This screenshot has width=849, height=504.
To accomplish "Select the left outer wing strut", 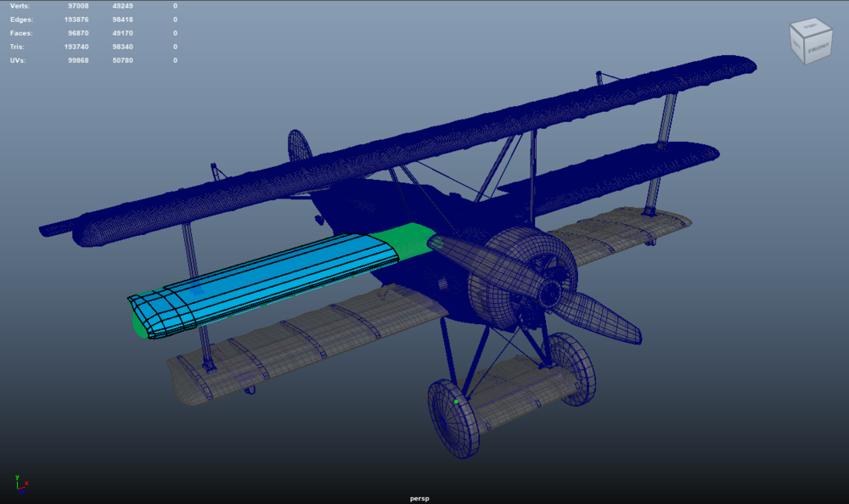I will (198, 297).
